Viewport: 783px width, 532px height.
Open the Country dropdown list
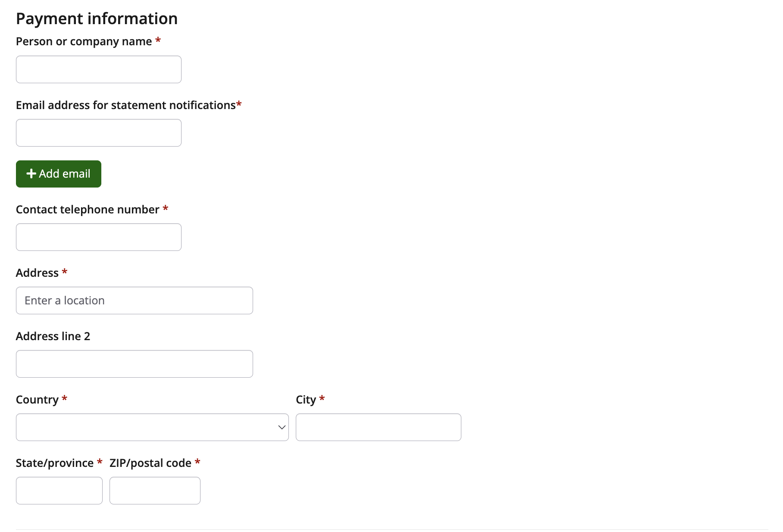[x=152, y=427]
